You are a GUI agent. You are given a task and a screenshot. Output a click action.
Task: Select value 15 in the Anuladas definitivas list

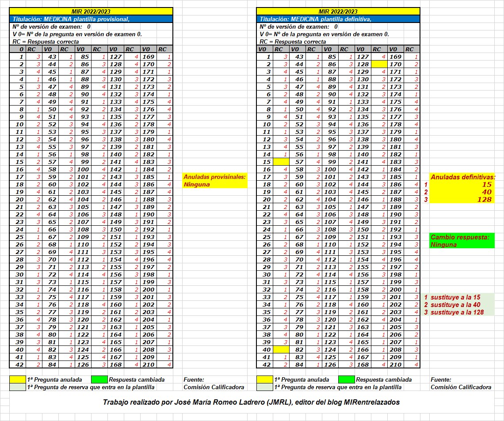coord(487,184)
